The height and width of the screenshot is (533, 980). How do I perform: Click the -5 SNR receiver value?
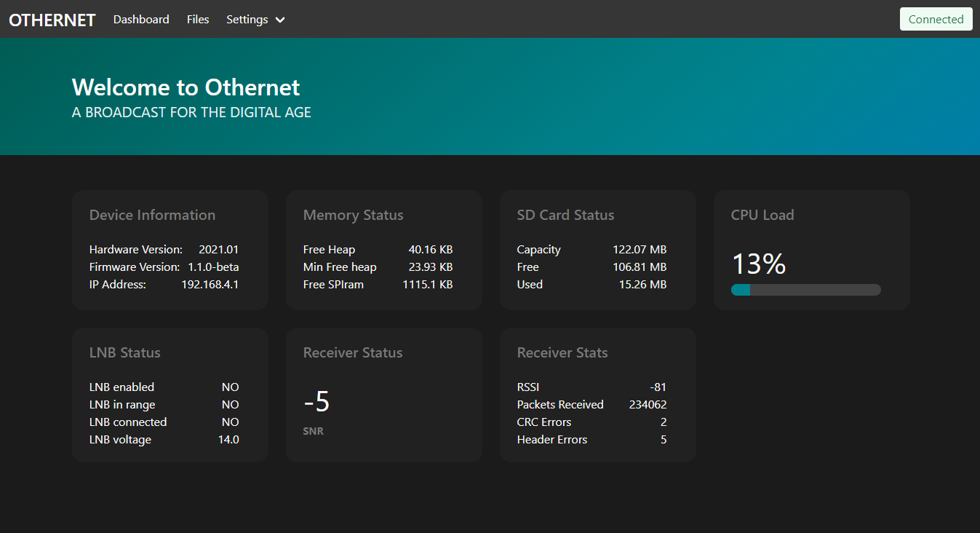[x=316, y=402]
